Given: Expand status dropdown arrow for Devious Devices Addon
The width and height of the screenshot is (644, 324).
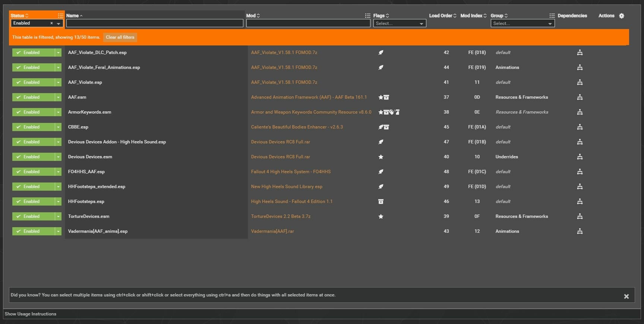Looking at the screenshot, I should 59,142.
